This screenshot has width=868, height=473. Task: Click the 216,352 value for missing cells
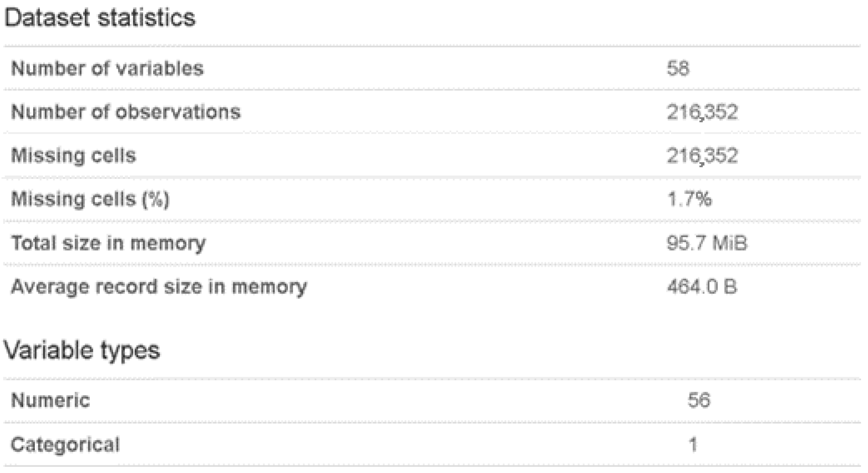[702, 156]
